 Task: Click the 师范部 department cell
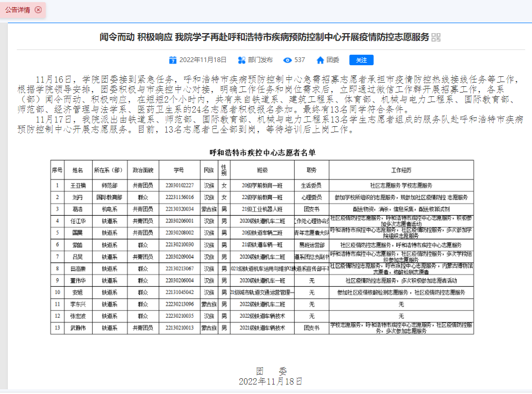click(x=109, y=186)
